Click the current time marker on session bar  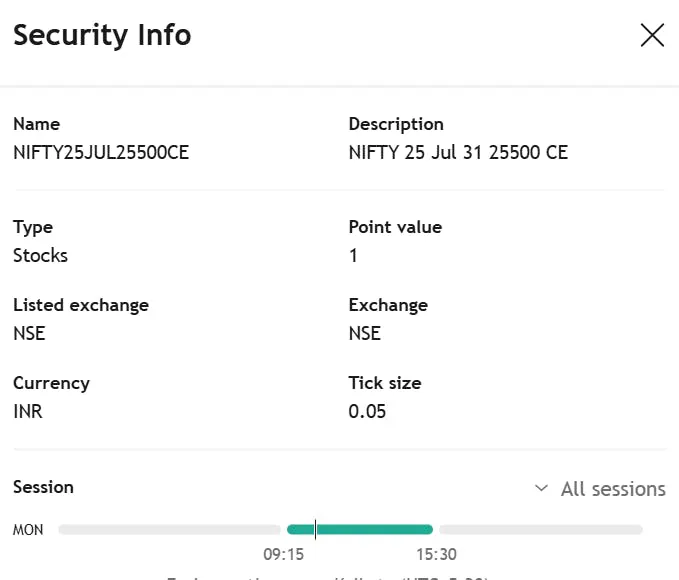point(315,529)
